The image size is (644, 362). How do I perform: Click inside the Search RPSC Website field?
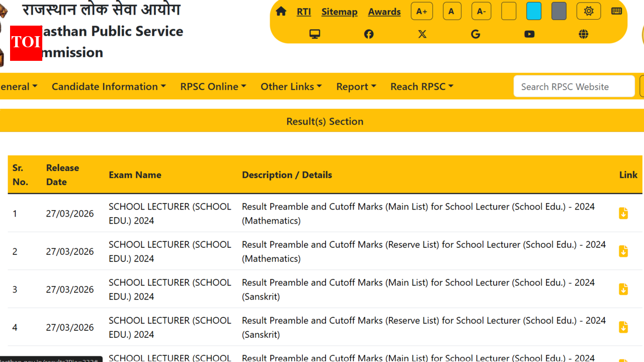(x=574, y=86)
